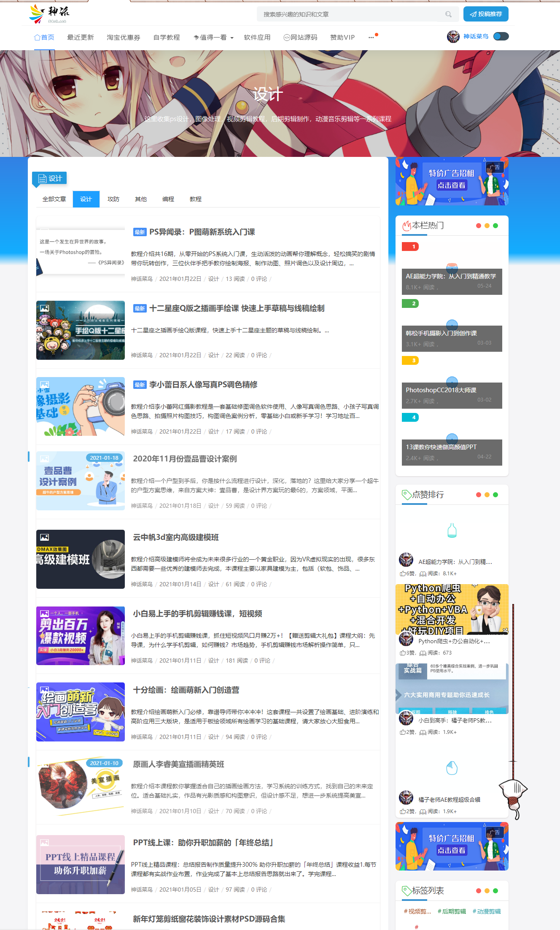This screenshot has width=560, height=930.
Task: Click the 最新 badge on PS异闻录 post
Action: (x=140, y=232)
